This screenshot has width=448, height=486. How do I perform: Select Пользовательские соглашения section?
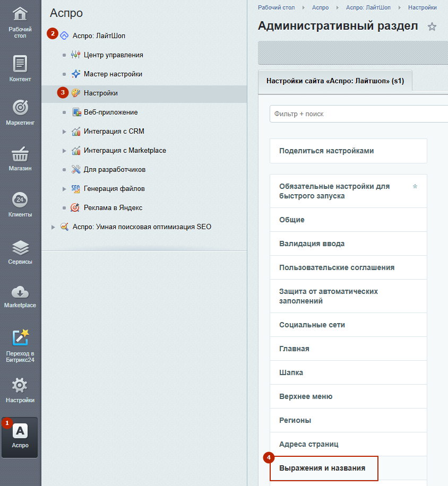[x=348, y=267]
